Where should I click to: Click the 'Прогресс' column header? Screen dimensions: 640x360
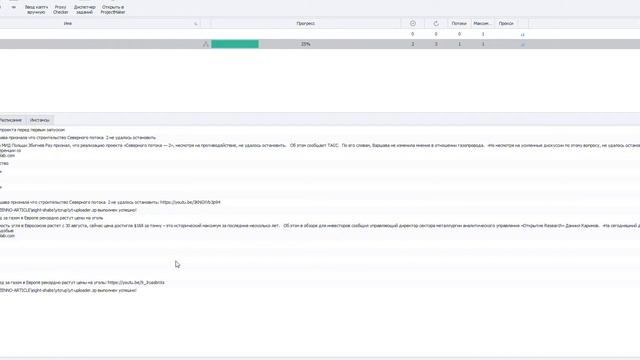(x=305, y=24)
